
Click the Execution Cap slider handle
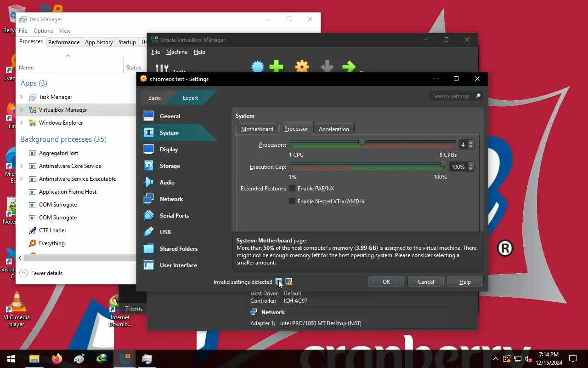click(443, 164)
